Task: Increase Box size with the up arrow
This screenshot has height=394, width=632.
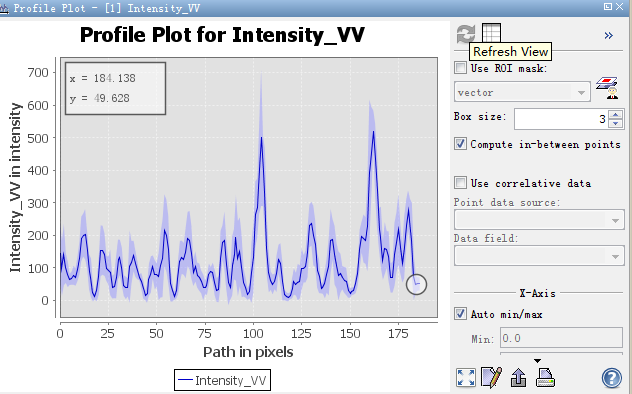Action: pyautogui.click(x=615, y=114)
